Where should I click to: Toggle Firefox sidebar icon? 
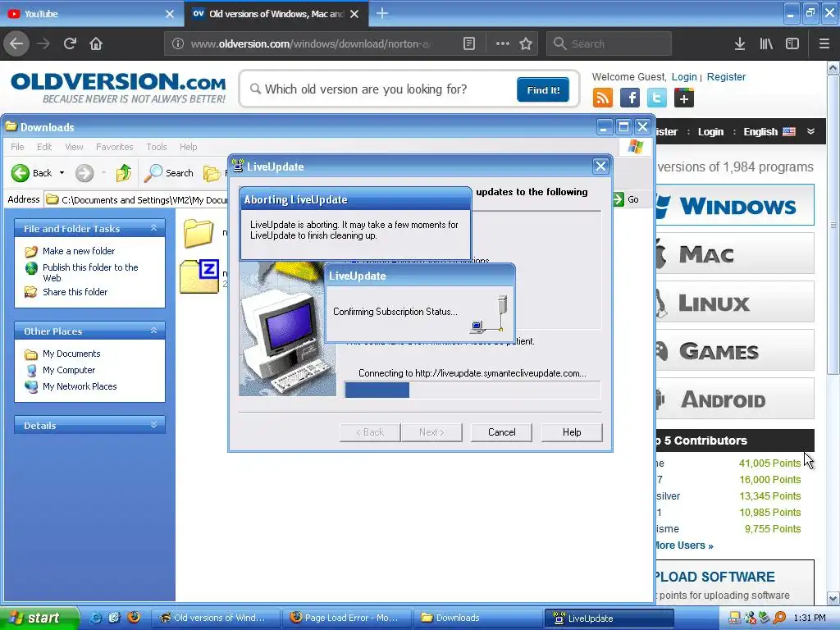click(x=792, y=44)
